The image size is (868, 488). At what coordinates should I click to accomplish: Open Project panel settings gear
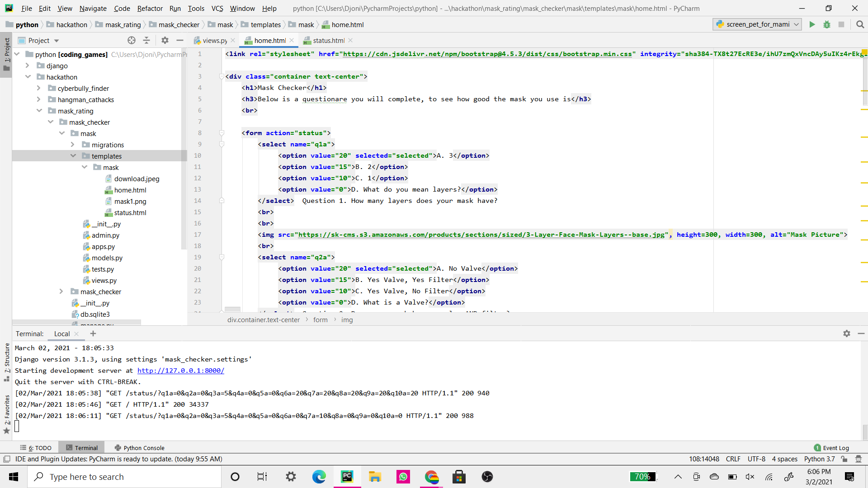[165, 40]
